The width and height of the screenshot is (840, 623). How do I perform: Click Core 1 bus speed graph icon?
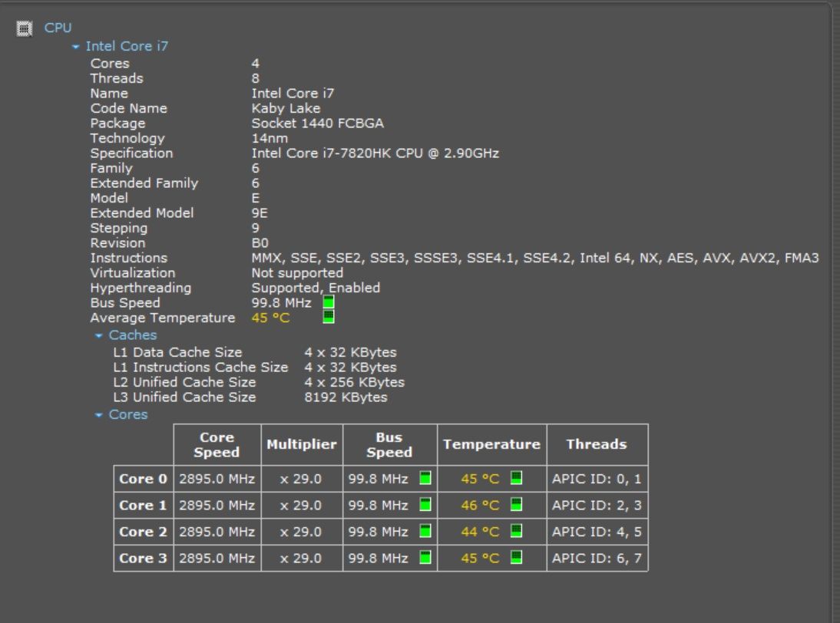point(425,504)
